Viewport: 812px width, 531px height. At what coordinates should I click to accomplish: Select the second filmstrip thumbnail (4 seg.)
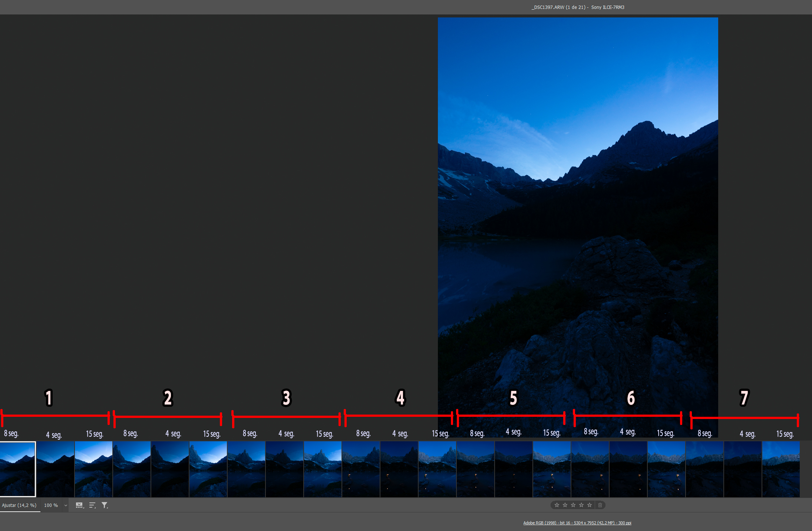coord(55,469)
